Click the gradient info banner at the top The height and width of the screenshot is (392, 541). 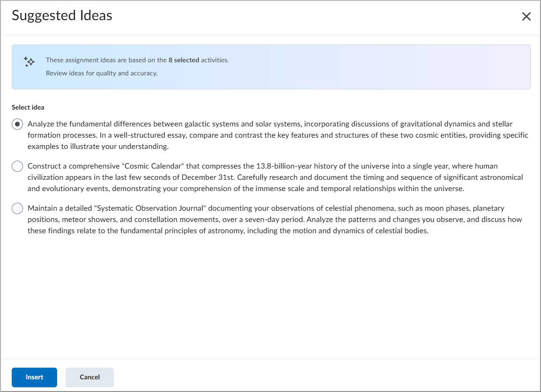(x=271, y=67)
